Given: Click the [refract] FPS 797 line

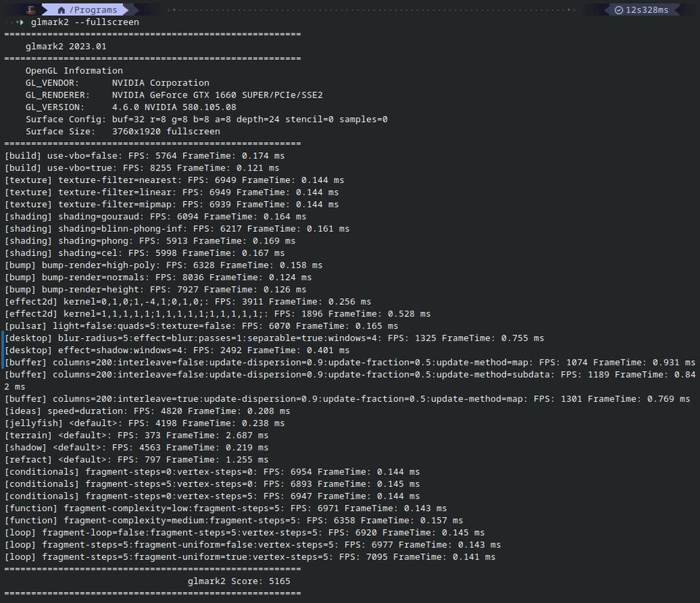Looking at the screenshot, I should (x=136, y=460).
